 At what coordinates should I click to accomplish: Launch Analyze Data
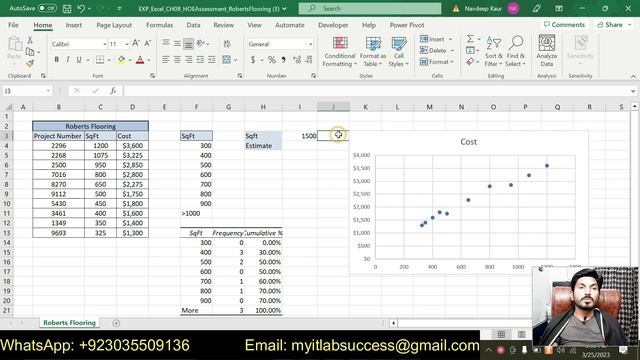[547, 52]
